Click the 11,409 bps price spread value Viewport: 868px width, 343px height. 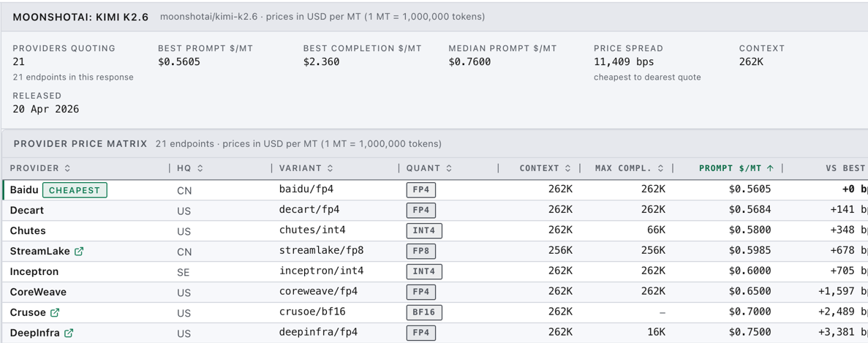pos(624,62)
